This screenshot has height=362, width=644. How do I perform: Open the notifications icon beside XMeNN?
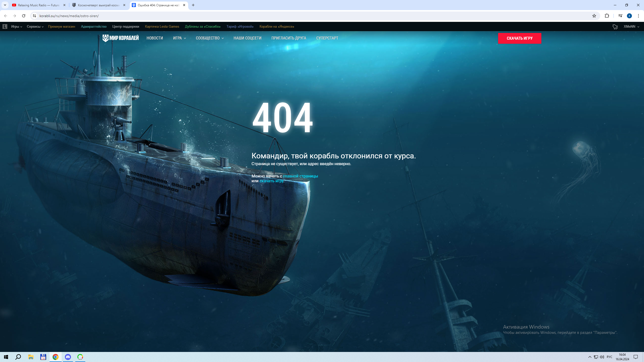pyautogui.click(x=615, y=27)
